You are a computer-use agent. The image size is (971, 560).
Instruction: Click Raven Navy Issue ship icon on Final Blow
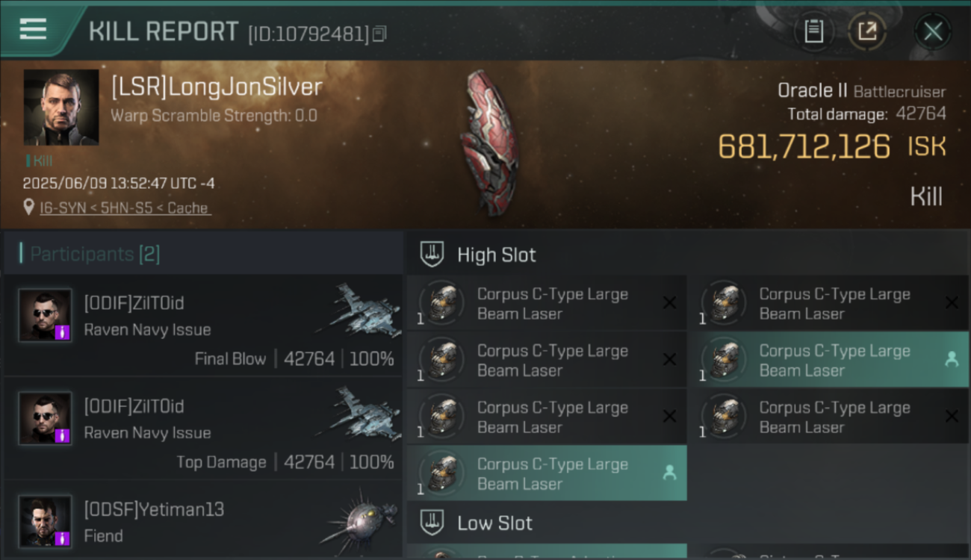point(358,307)
